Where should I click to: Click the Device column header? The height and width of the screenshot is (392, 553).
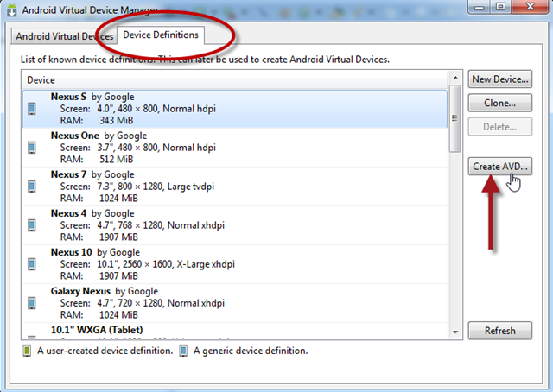tap(234, 80)
